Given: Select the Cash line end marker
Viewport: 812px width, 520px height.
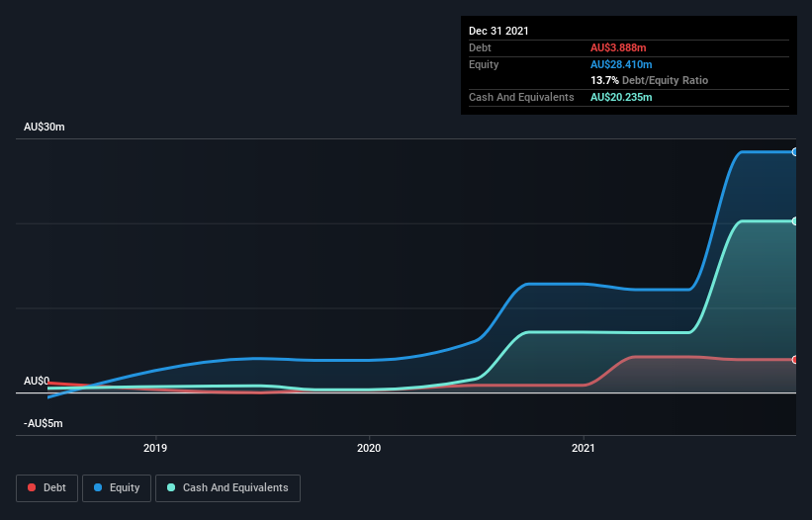Looking at the screenshot, I should [x=795, y=221].
